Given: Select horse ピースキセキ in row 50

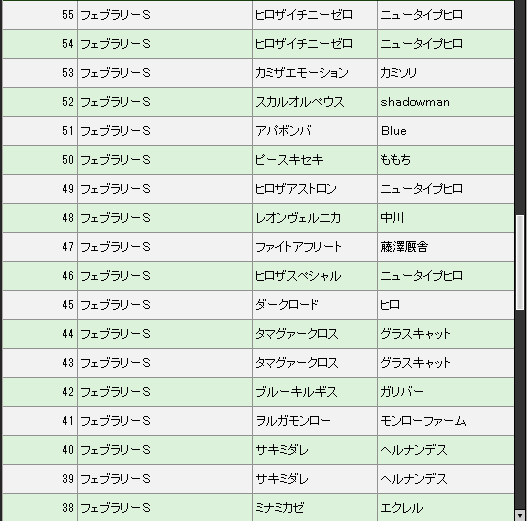Looking at the screenshot, I should click(289, 160).
